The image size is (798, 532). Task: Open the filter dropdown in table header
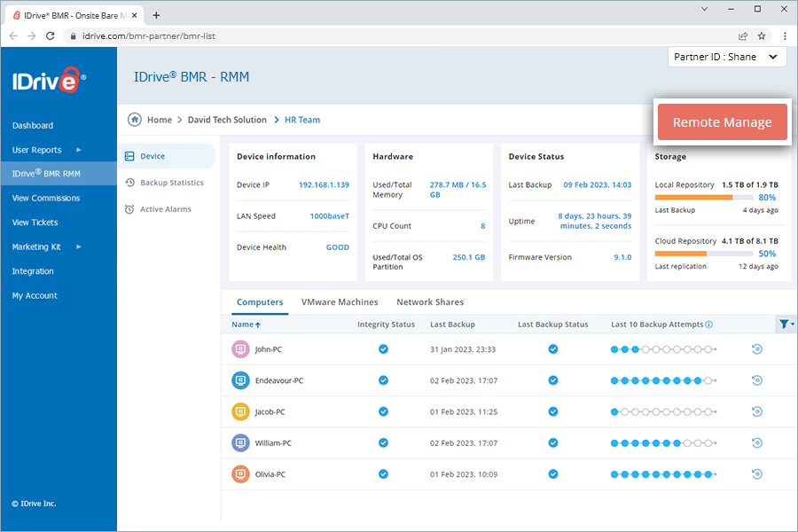[x=786, y=325]
